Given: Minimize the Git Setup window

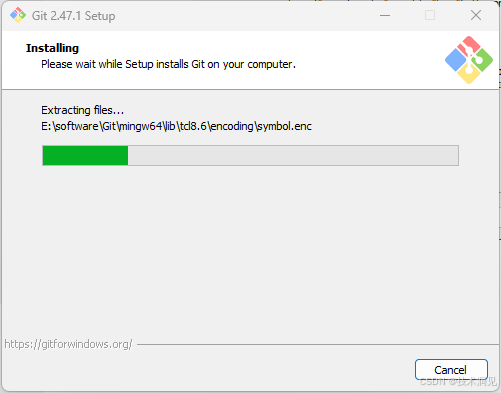Looking at the screenshot, I should [385, 15].
